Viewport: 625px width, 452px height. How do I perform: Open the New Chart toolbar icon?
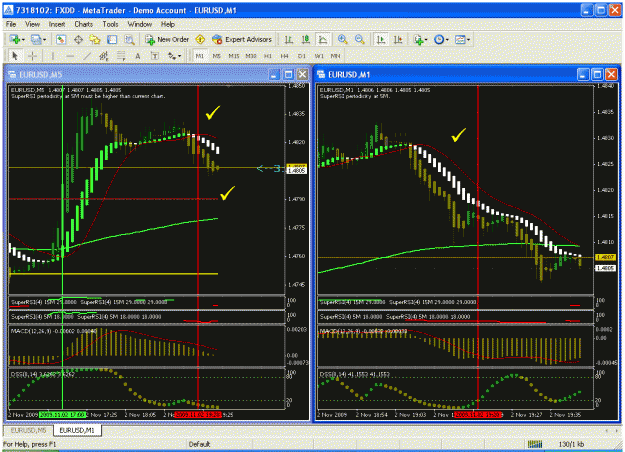click(x=15, y=39)
